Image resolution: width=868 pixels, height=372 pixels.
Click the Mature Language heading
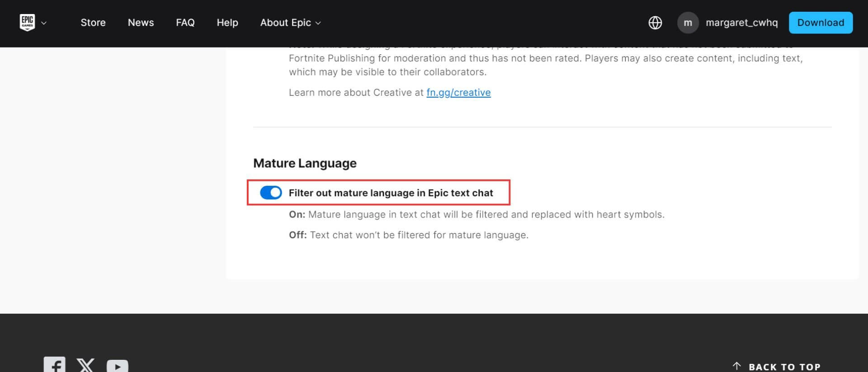pos(305,163)
